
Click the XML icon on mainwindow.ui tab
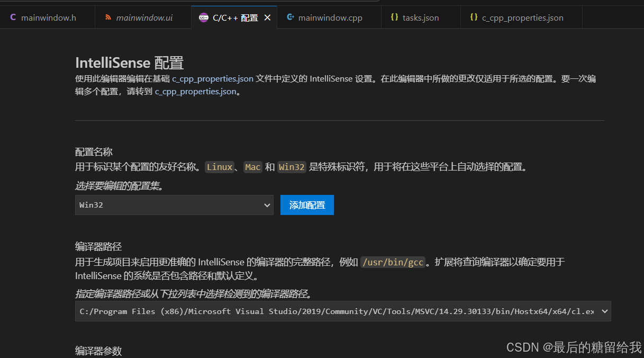tap(108, 17)
